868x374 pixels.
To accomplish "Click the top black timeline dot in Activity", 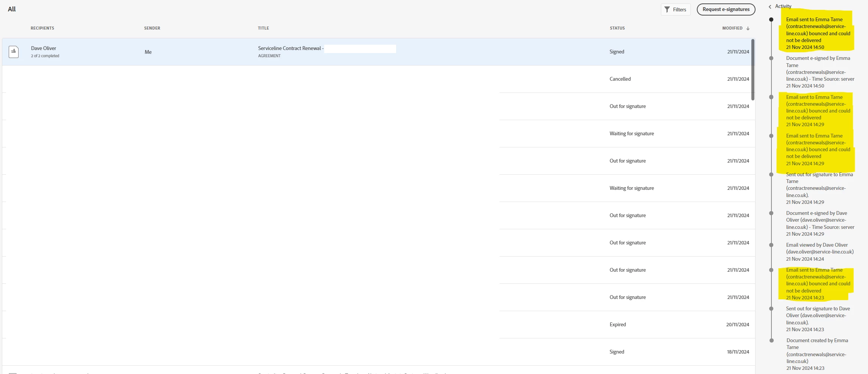I will pyautogui.click(x=771, y=19).
